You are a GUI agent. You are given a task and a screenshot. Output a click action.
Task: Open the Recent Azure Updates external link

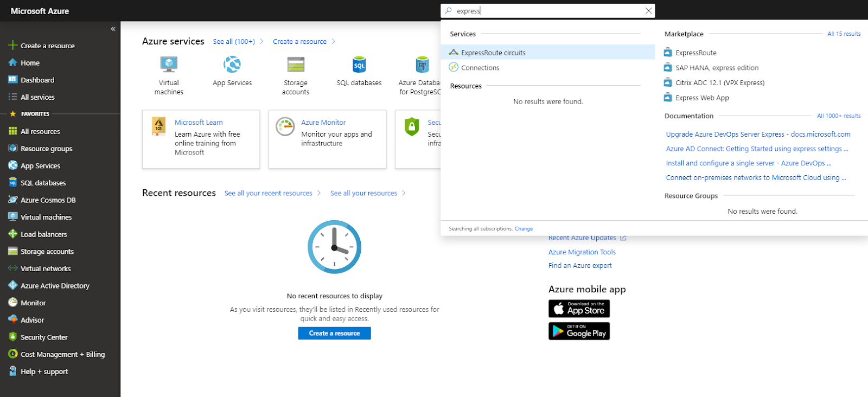(587, 238)
